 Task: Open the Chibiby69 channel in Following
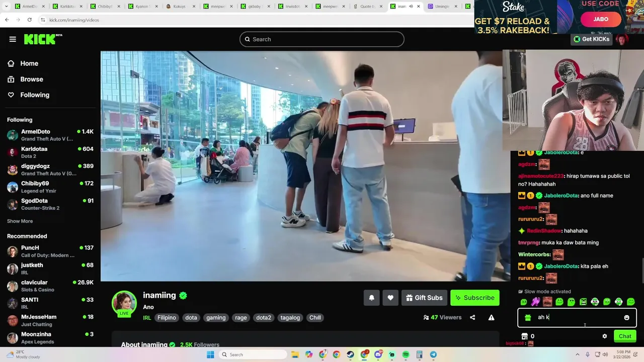(50, 187)
